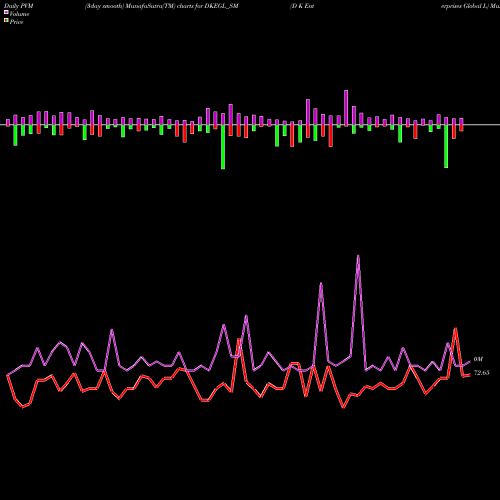Select the Price legend label
The width and height of the screenshot is (500, 500).
click(16, 22)
